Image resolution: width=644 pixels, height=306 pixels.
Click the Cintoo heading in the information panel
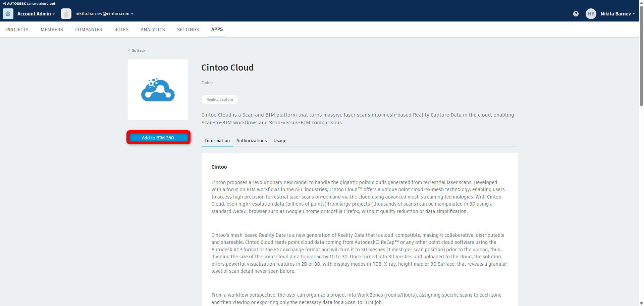point(219,167)
